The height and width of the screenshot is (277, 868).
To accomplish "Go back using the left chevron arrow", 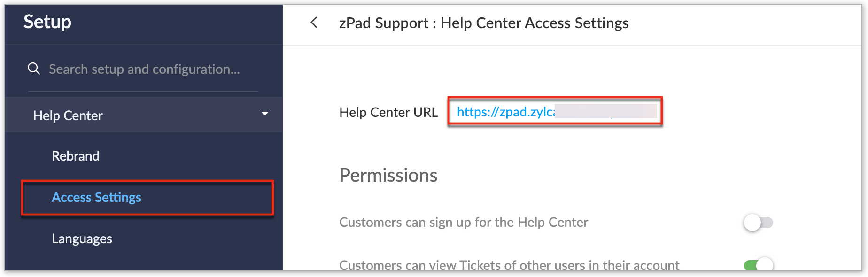I will pos(314,23).
